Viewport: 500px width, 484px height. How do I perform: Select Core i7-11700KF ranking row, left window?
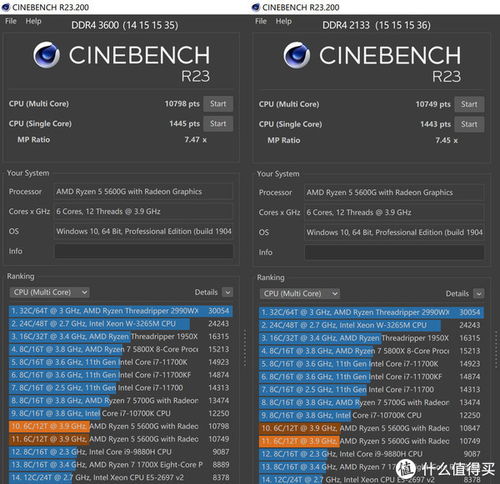click(x=121, y=375)
